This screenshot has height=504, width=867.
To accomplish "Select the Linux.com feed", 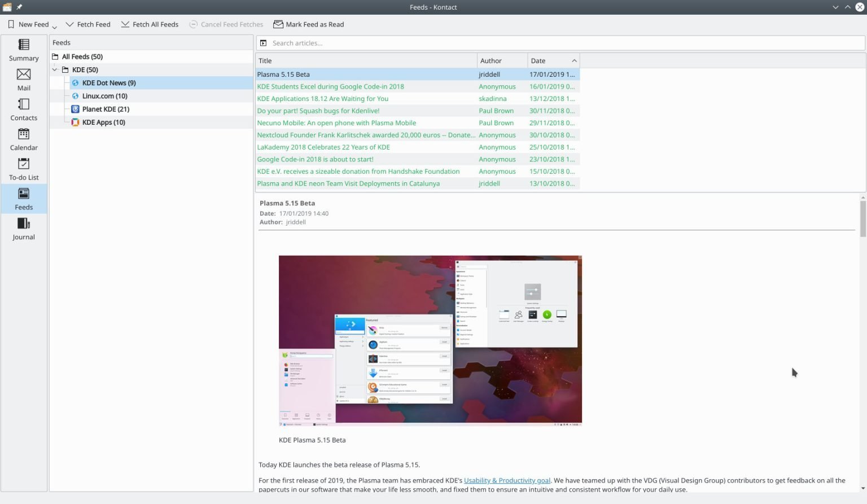I will pos(106,96).
